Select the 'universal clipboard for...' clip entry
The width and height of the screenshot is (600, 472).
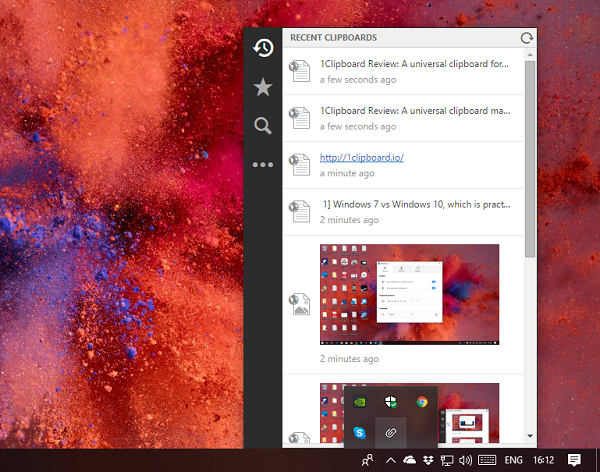(x=403, y=72)
